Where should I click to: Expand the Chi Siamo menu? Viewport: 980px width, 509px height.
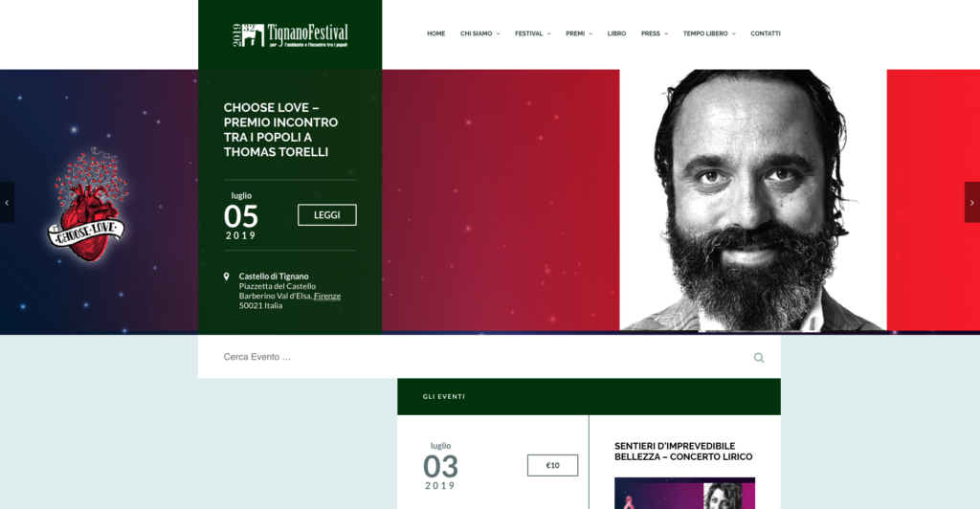coord(480,33)
